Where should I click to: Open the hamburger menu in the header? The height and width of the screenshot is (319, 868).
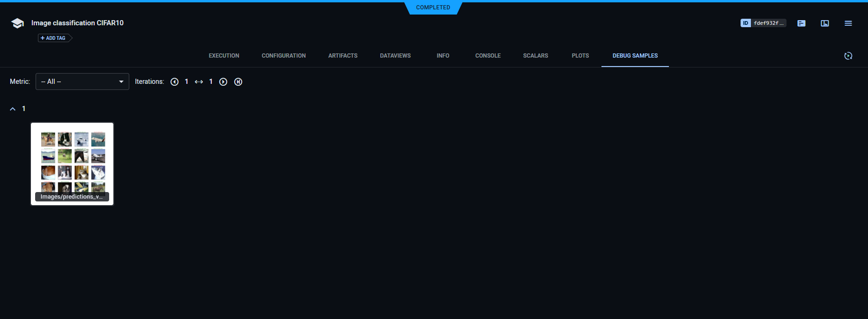tap(848, 23)
